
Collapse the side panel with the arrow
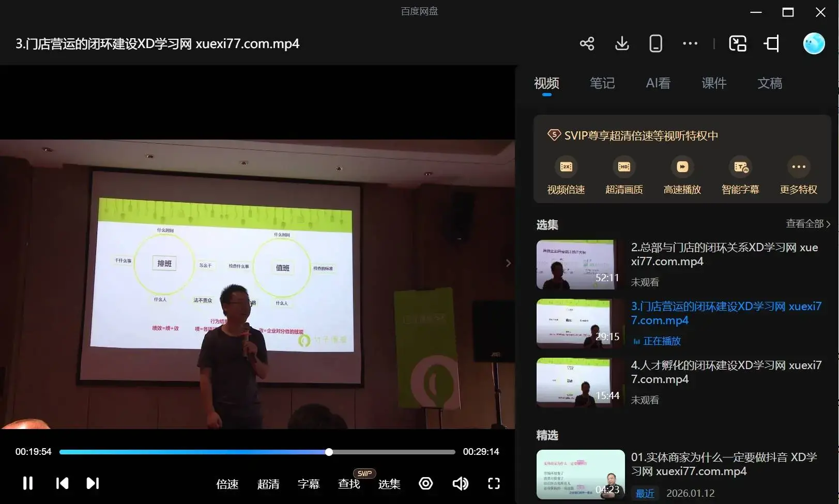508,263
